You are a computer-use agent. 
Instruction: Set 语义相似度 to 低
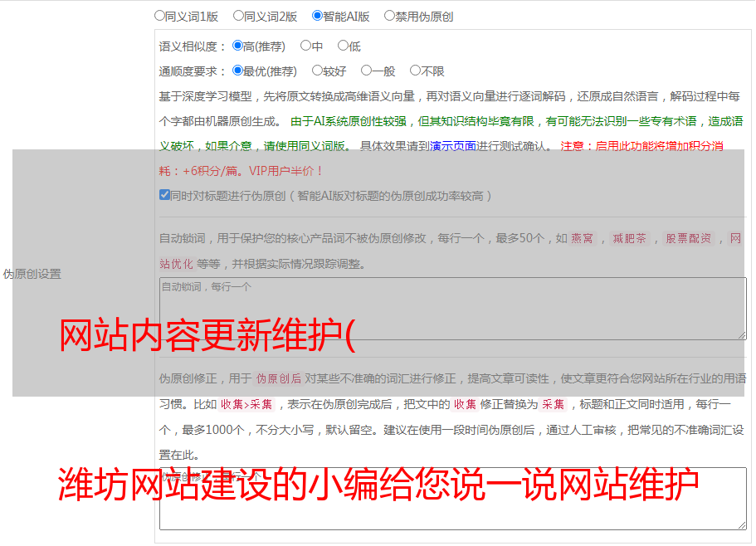(x=343, y=46)
